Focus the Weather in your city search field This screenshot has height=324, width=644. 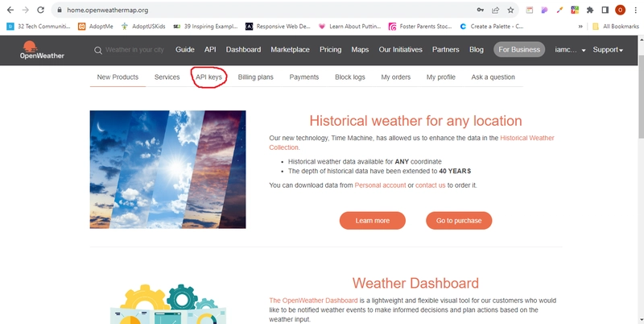(x=134, y=50)
